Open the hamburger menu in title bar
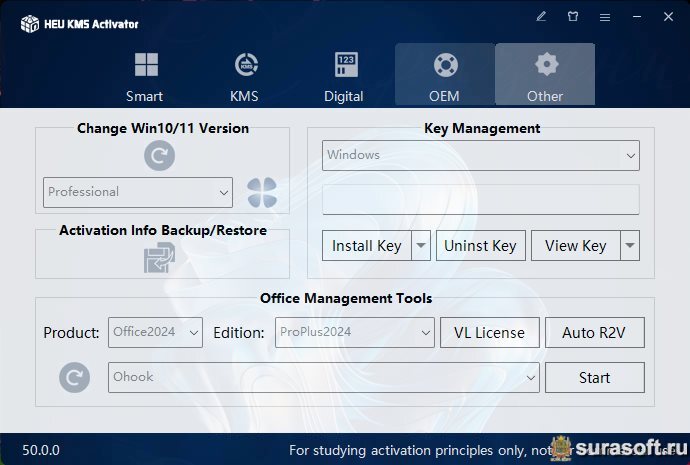Image resolution: width=690 pixels, height=465 pixels. (605, 17)
